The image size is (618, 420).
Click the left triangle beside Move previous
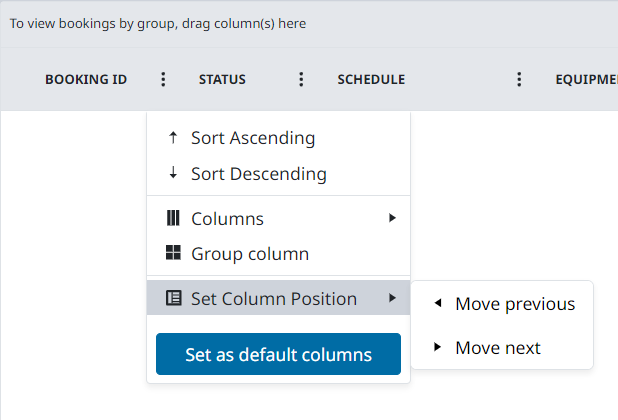[x=437, y=304]
